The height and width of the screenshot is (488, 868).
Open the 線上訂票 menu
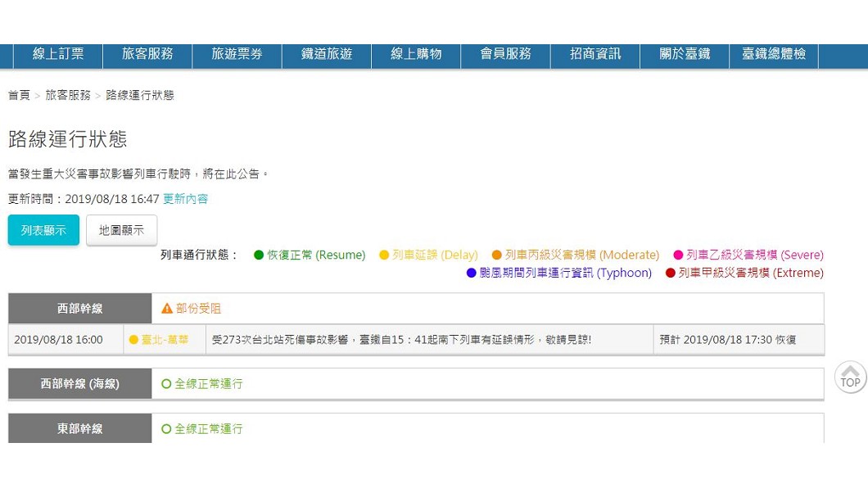click(x=58, y=54)
